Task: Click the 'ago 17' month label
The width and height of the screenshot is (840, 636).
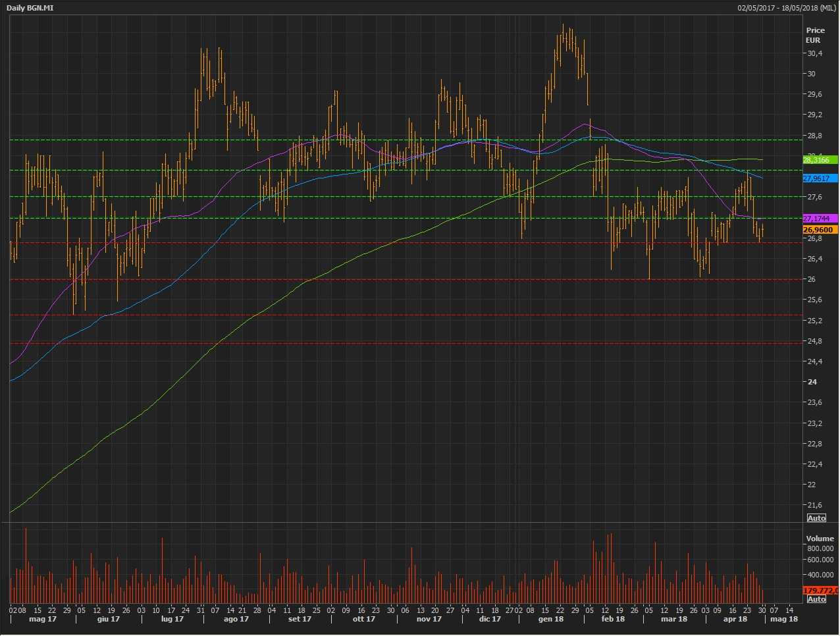Action: (236, 619)
